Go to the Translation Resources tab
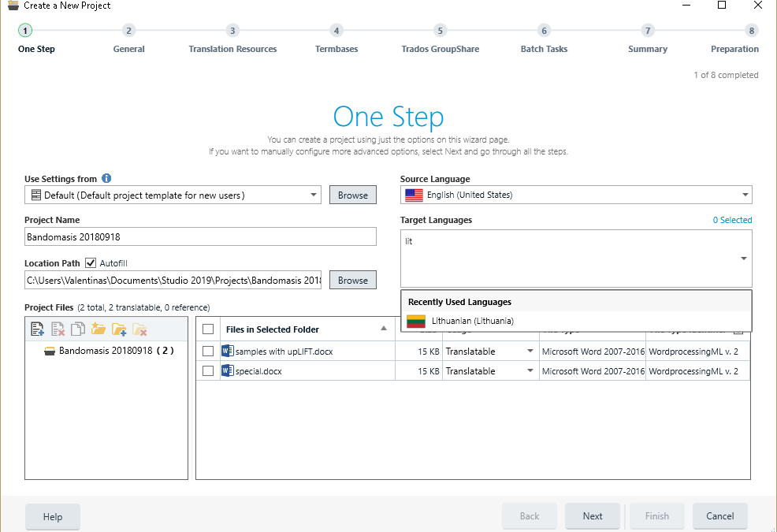 pos(232,49)
